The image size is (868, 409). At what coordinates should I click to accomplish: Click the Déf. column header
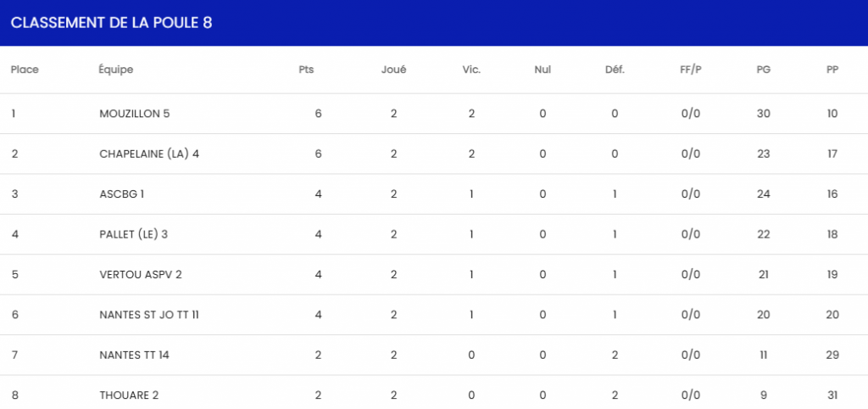(x=615, y=70)
